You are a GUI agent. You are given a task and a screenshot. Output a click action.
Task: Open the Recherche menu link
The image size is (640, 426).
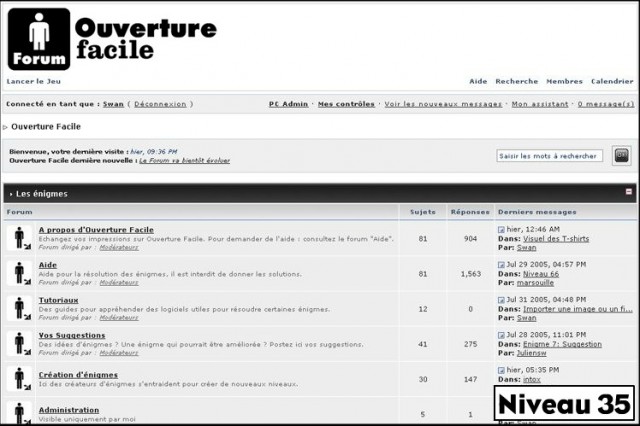517,81
